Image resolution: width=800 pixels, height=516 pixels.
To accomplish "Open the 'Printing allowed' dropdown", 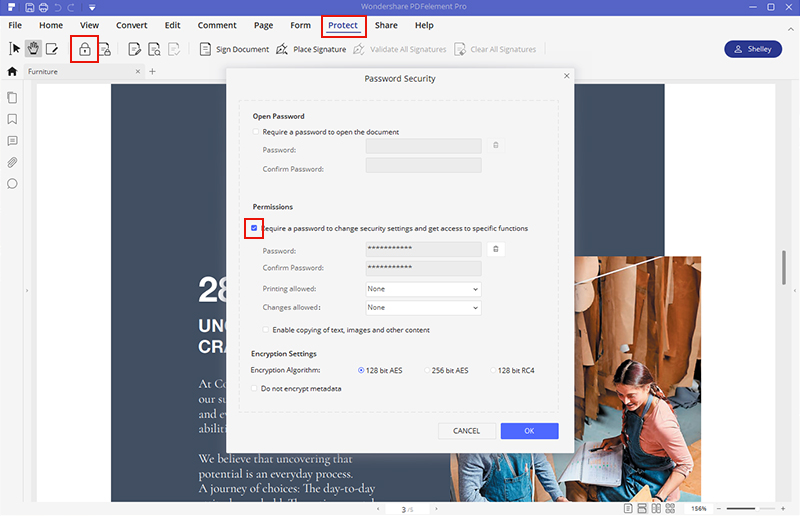I will pos(423,289).
